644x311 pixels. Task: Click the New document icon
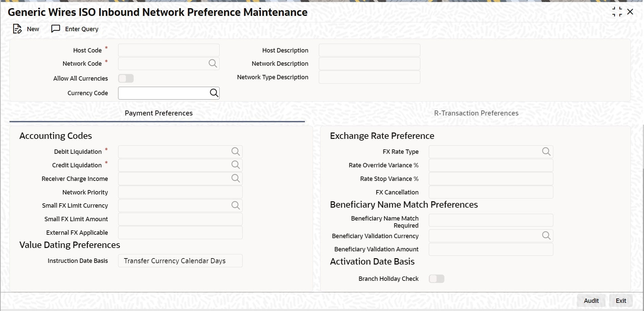(17, 29)
